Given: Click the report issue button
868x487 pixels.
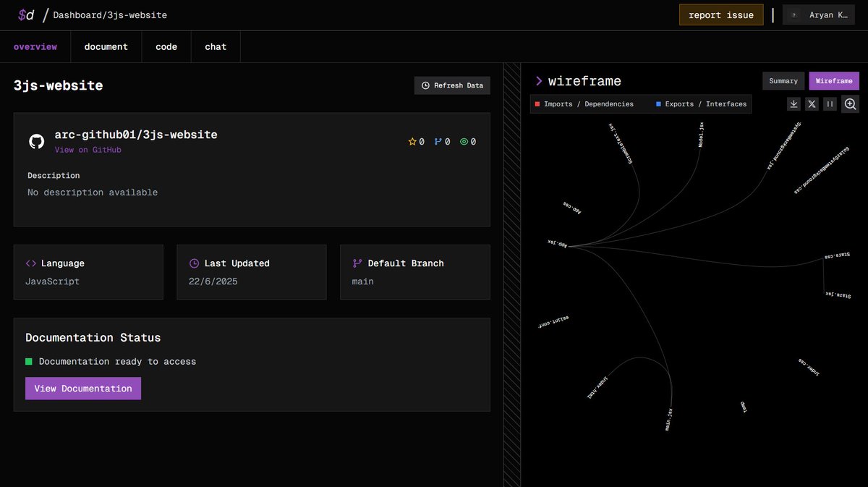Looking at the screenshot, I should [721, 15].
